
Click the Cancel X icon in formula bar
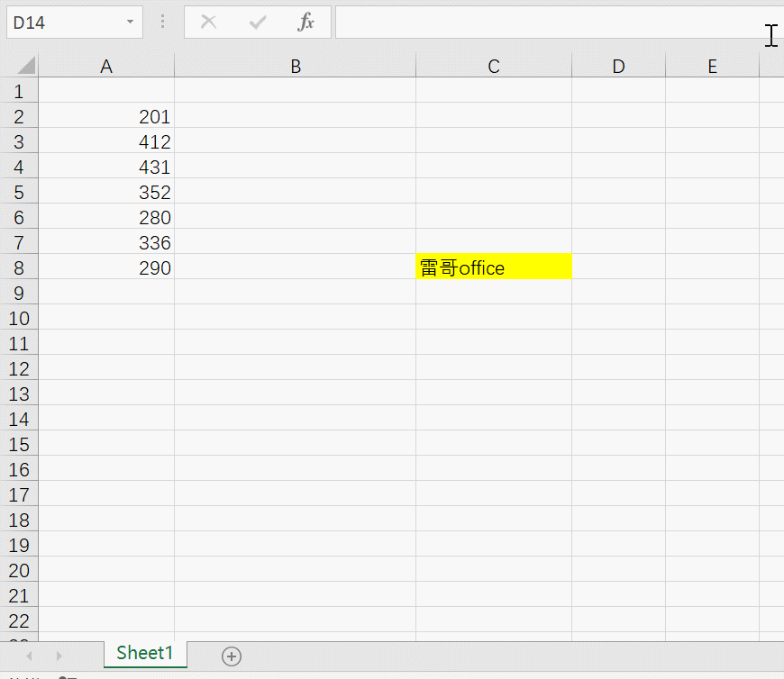point(208,22)
